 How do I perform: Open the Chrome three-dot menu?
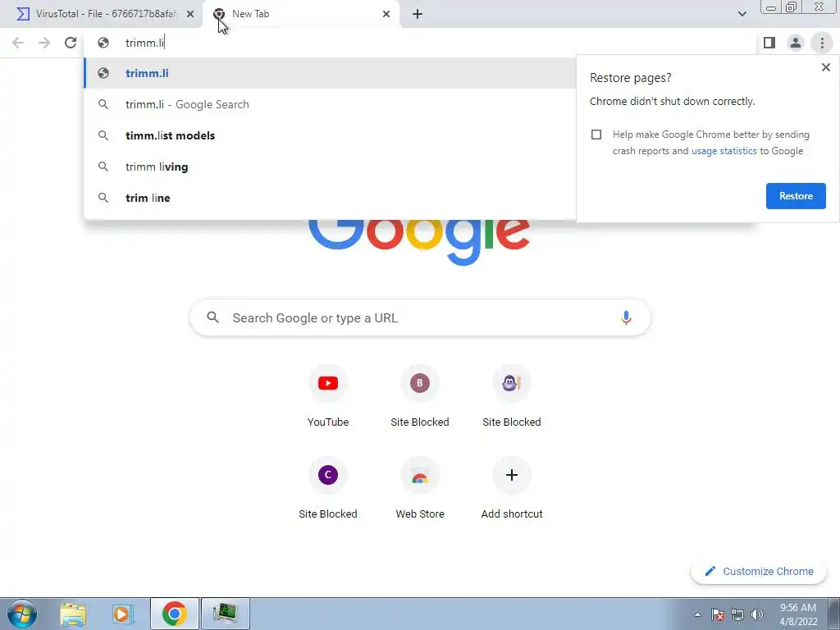pos(822,43)
